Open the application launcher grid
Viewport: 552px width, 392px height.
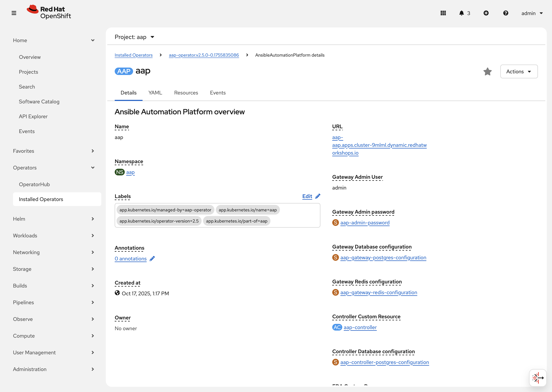coord(443,13)
